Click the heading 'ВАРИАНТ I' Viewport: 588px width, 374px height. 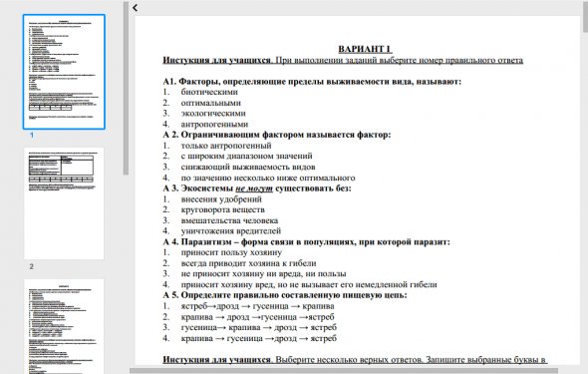[x=365, y=49]
